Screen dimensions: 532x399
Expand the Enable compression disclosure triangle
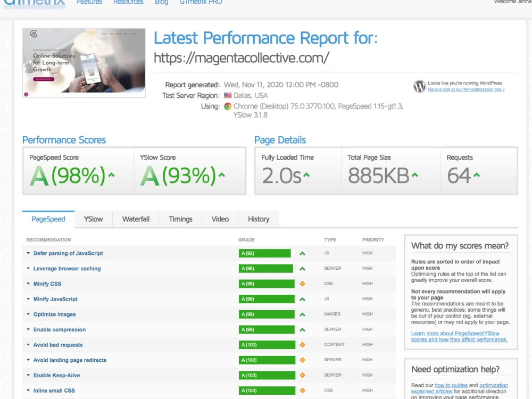point(28,329)
